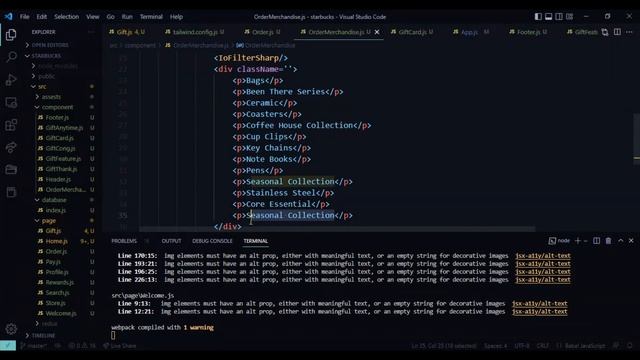
Task: Expand the Timeline section
Action: pyautogui.click(x=43, y=336)
